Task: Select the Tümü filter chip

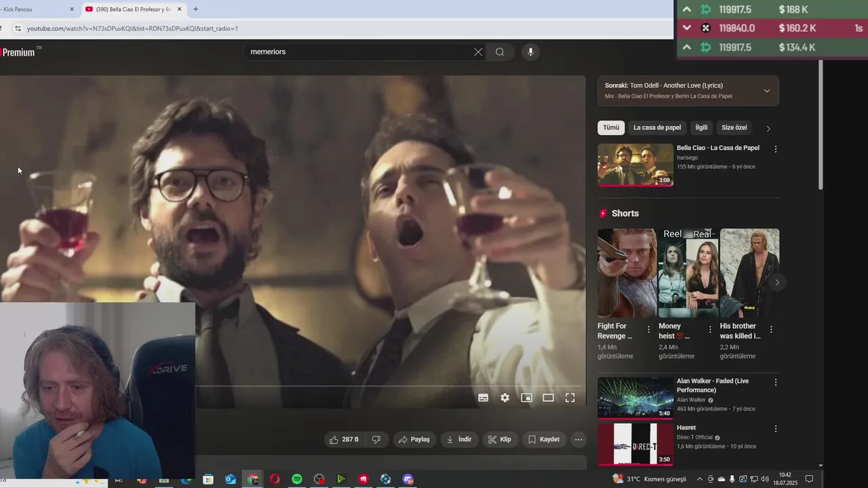Action: click(x=611, y=127)
